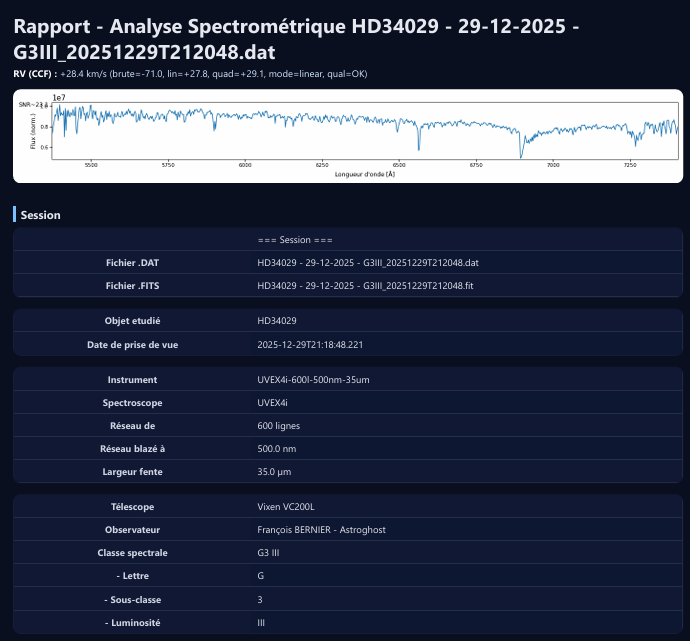
Task: Click the Date de prise de vue timestamp
Action: tap(310, 345)
